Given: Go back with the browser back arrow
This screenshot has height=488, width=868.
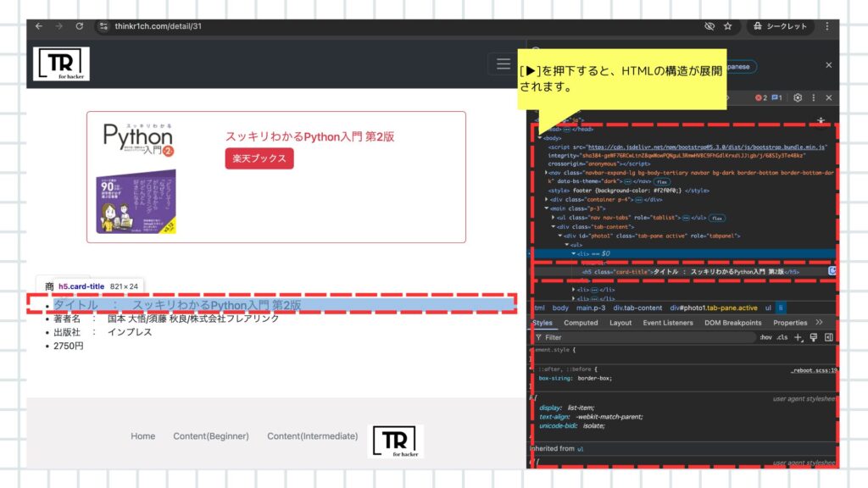Looking at the screenshot, I should coord(39,26).
